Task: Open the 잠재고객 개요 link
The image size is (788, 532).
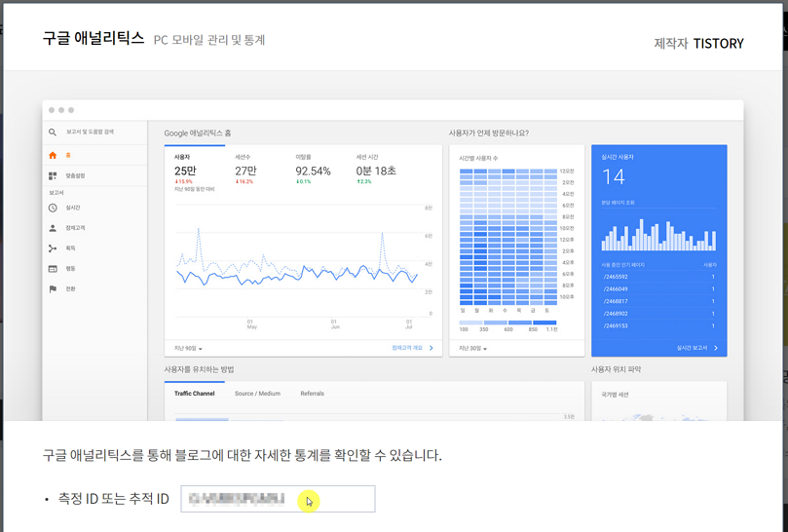Action: click(x=412, y=348)
